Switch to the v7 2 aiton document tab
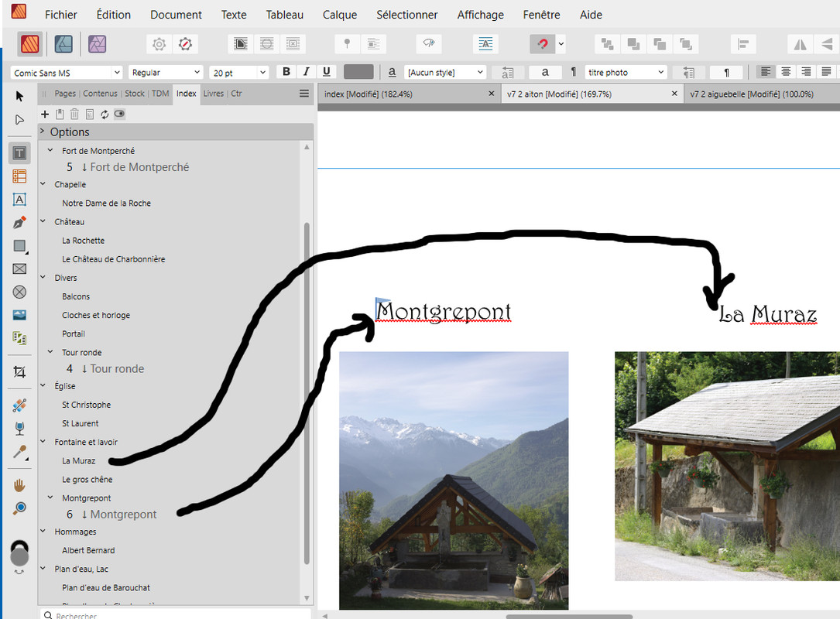This screenshot has height=619, width=840. click(592, 94)
